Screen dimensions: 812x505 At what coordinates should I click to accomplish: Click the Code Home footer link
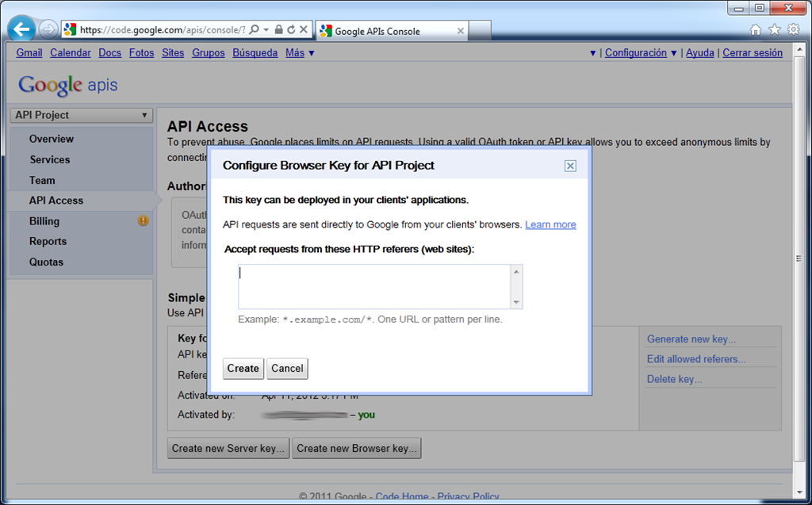point(402,496)
